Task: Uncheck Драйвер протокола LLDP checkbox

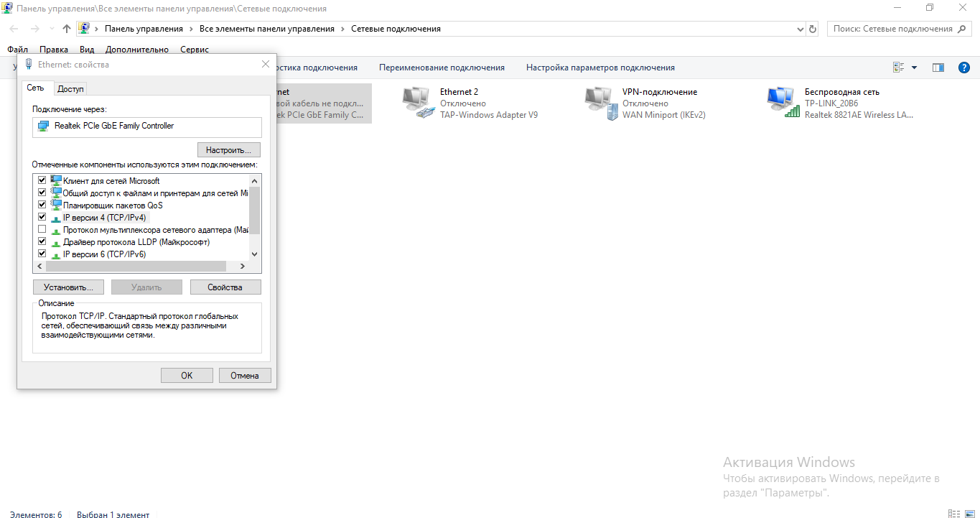Action: tap(42, 241)
